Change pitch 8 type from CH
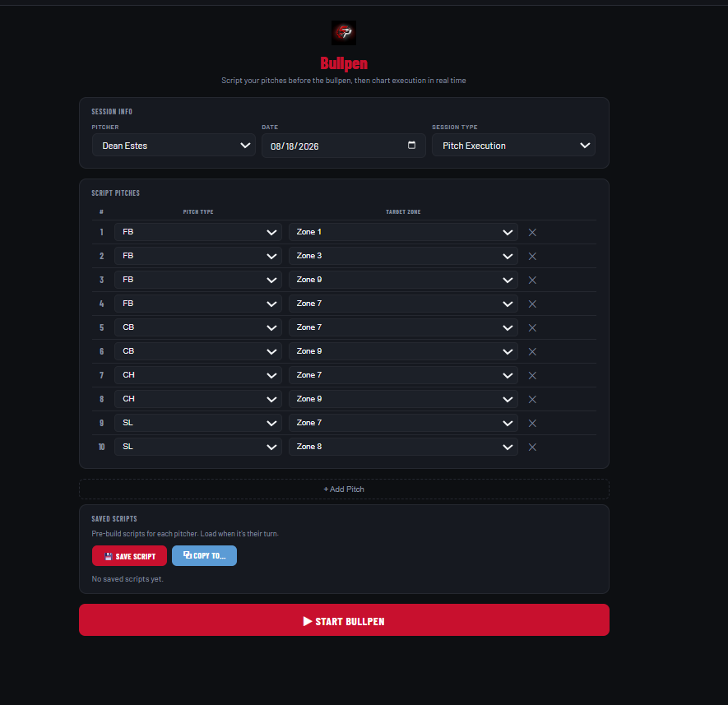728x705 pixels. pos(197,399)
